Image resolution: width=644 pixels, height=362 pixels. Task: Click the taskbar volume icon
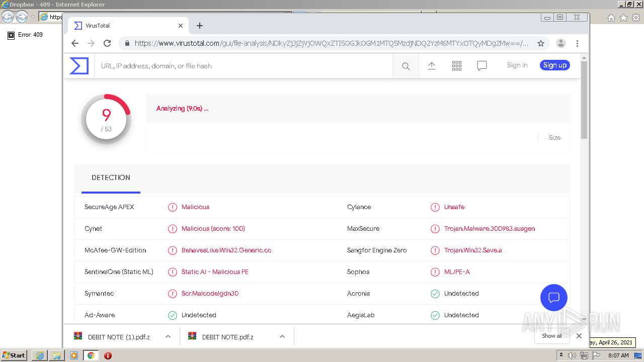(572, 355)
